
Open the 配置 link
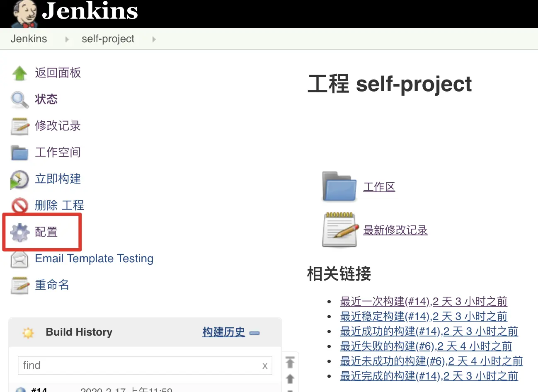point(46,232)
